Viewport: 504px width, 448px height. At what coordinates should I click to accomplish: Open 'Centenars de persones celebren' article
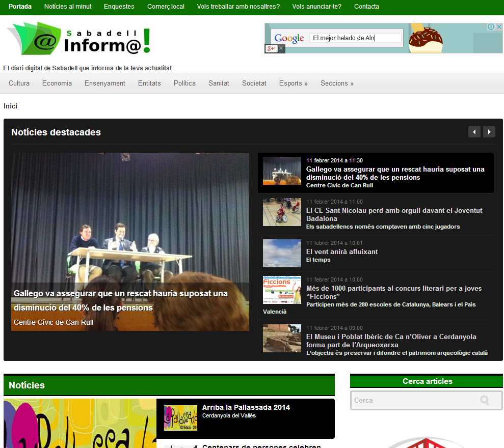[261, 446]
